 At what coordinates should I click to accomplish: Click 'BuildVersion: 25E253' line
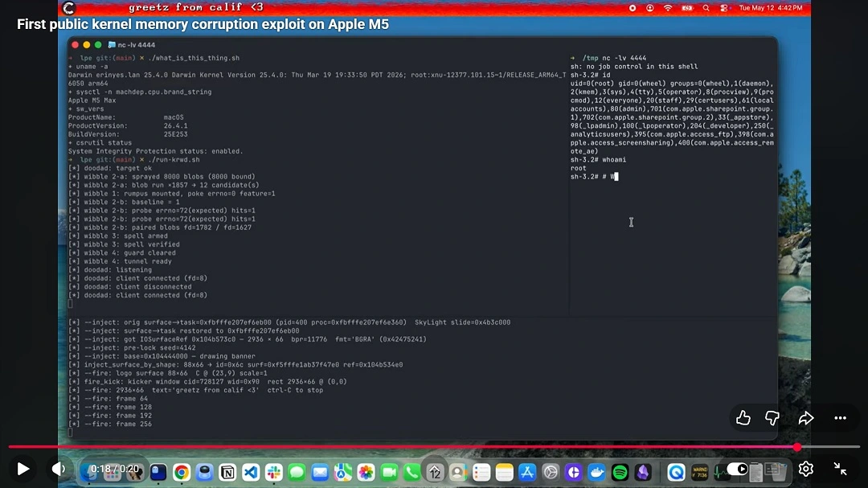(x=128, y=134)
